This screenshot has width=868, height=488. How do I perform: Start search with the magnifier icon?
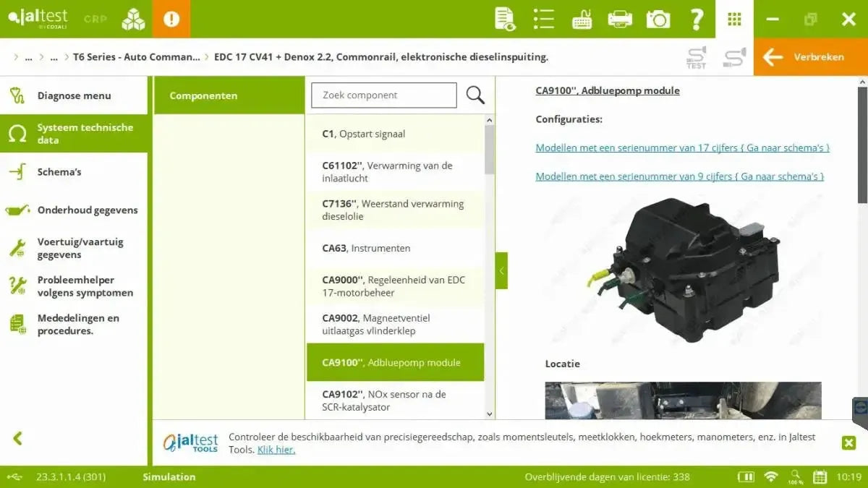coord(475,95)
